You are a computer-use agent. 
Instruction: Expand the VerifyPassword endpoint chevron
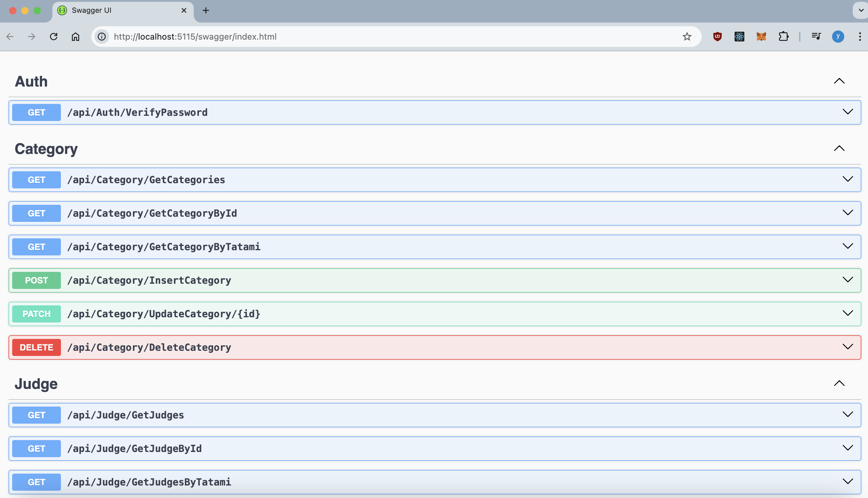pos(848,112)
